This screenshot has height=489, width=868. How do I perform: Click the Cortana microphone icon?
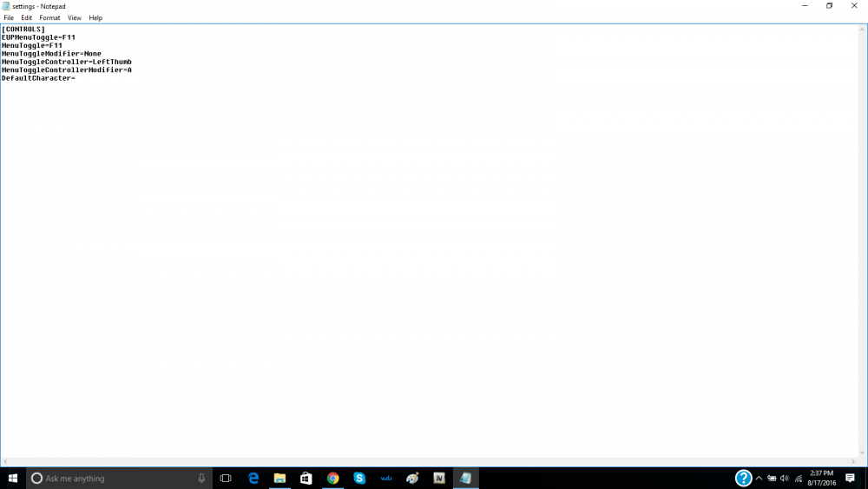coord(201,478)
